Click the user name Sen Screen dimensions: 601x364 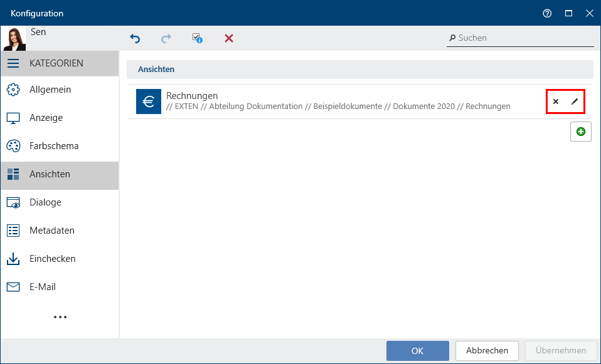pyautogui.click(x=38, y=32)
